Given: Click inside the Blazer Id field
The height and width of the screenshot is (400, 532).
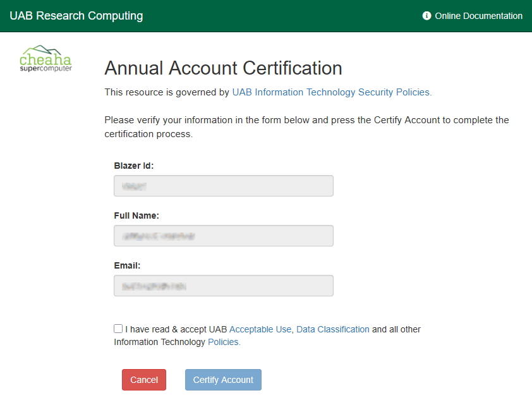Looking at the screenshot, I should click(x=223, y=186).
